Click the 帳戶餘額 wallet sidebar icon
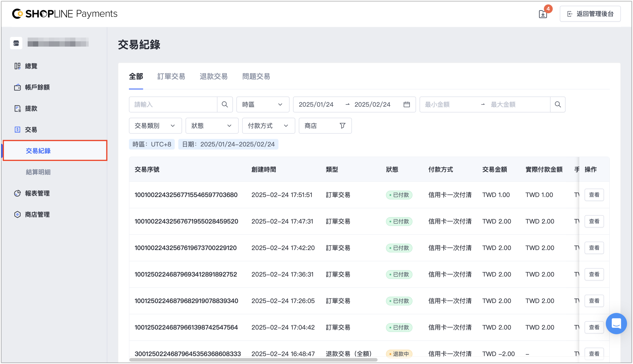 [17, 87]
